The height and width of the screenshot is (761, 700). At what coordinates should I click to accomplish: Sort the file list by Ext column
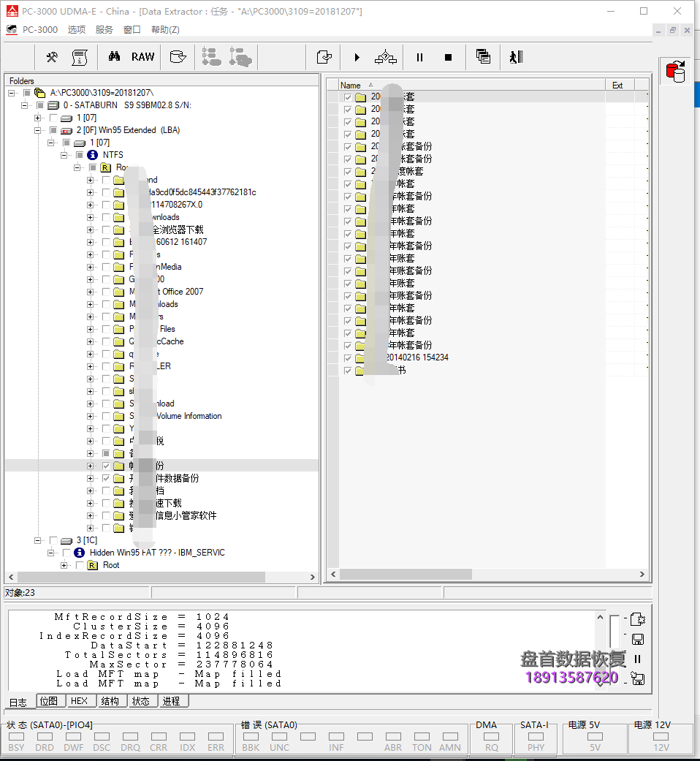(620, 85)
